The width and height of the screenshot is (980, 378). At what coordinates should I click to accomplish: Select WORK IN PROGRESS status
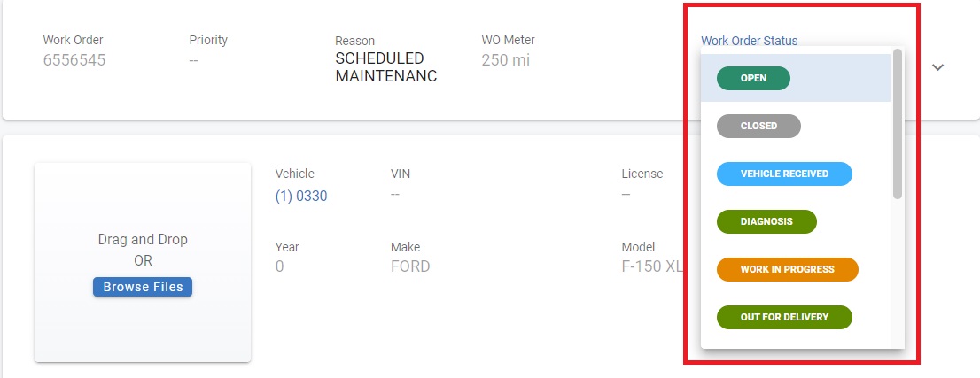click(787, 269)
